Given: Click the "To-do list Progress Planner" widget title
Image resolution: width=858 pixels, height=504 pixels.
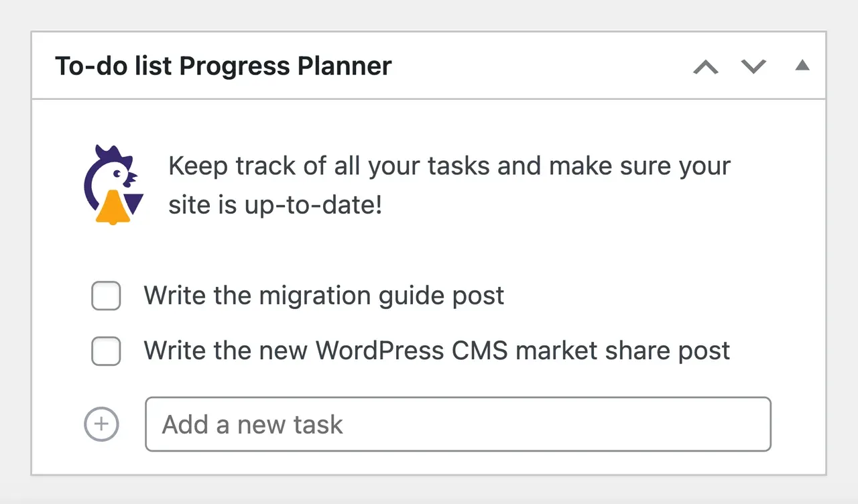Looking at the screenshot, I should tap(223, 66).
